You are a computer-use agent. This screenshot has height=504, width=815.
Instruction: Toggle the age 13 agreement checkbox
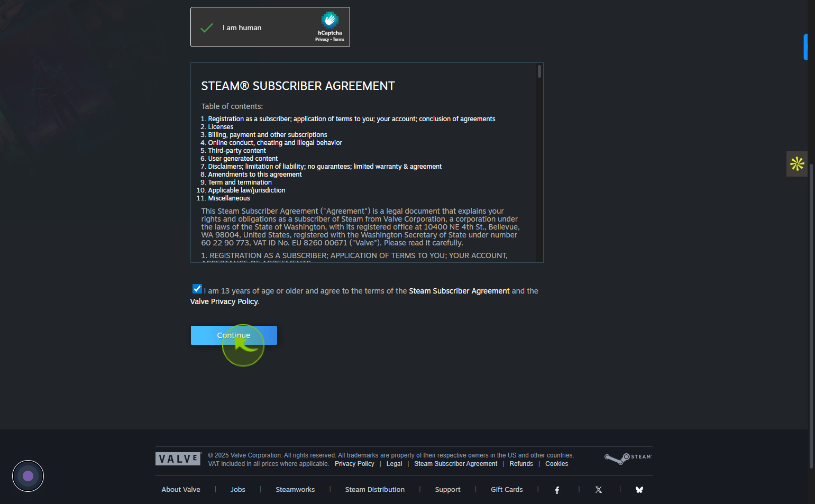(x=197, y=289)
